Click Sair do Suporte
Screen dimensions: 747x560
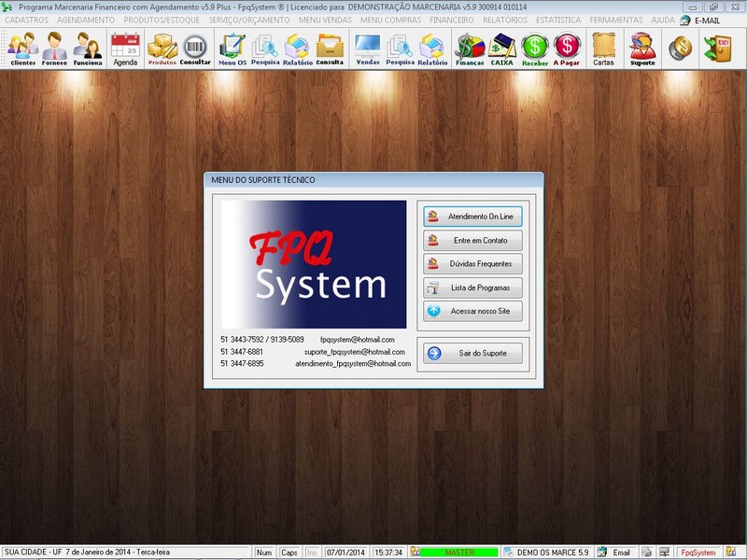tap(471, 353)
